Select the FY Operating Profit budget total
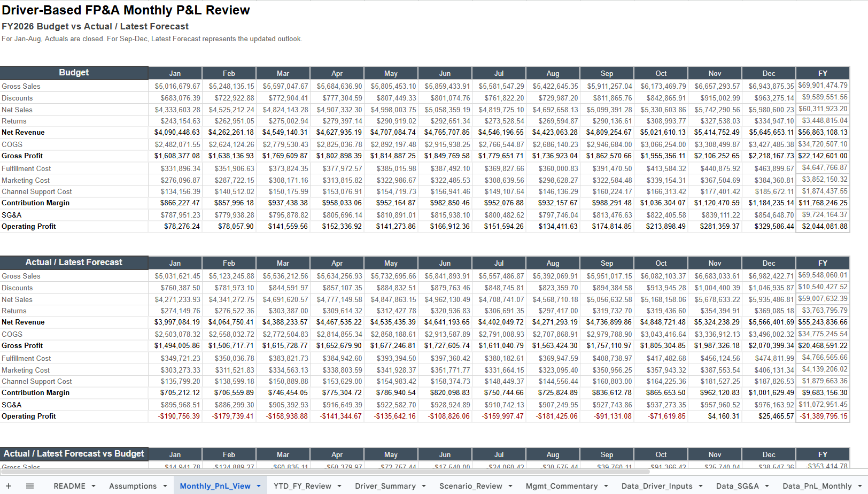 (x=822, y=226)
